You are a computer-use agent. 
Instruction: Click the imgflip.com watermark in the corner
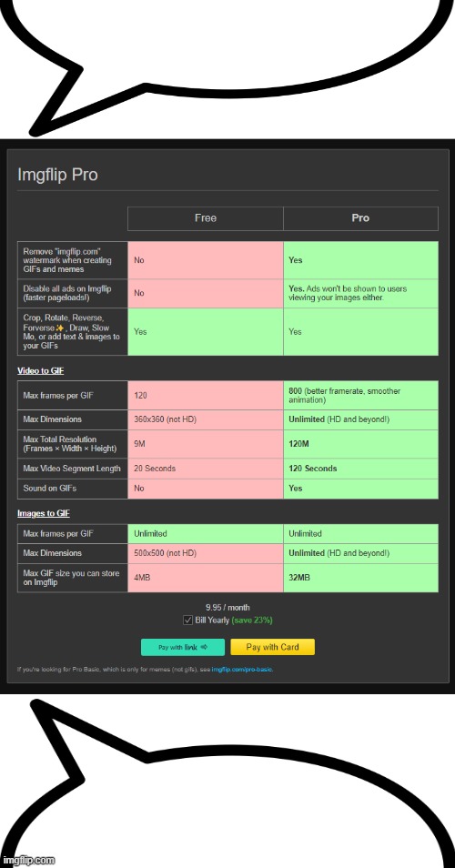[x=27, y=860]
